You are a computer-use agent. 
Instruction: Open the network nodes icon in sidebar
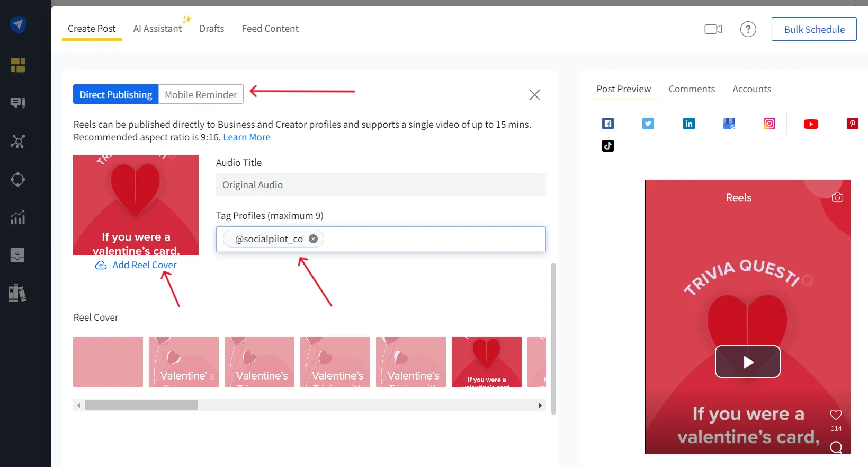click(18, 141)
